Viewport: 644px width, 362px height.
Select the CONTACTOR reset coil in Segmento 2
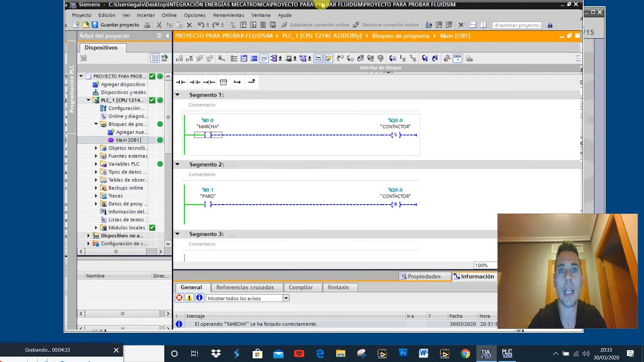395,204
